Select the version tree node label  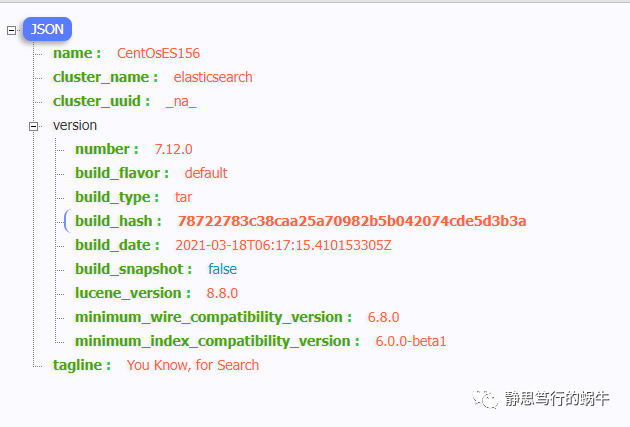pos(75,125)
